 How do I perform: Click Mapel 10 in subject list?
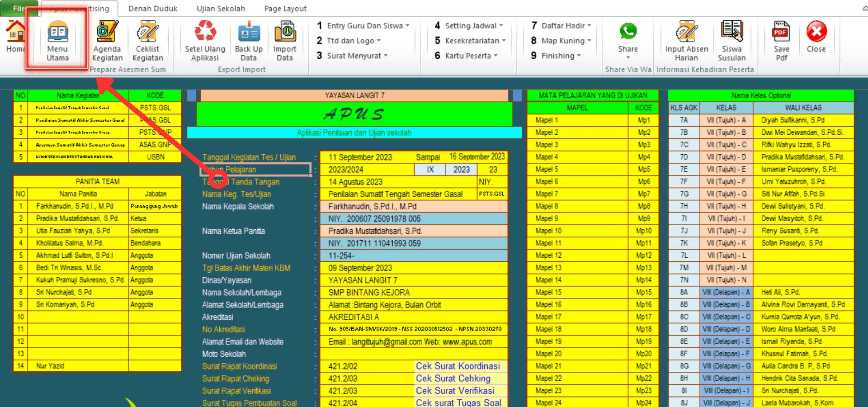coord(577,231)
